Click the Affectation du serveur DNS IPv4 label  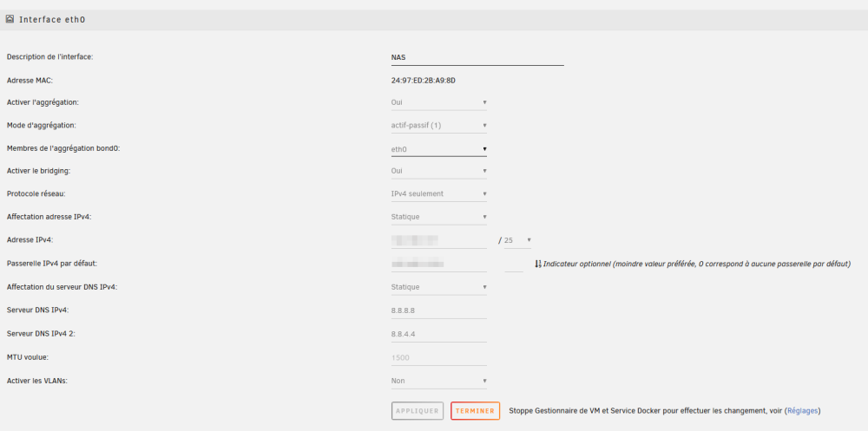[x=62, y=287]
